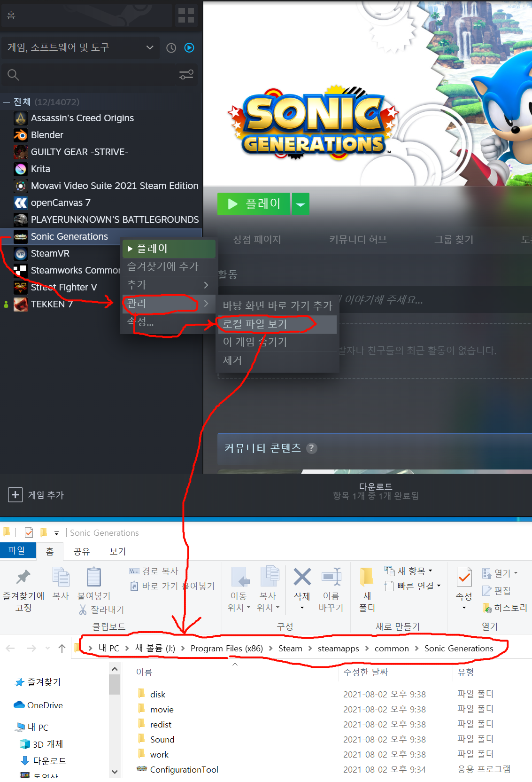Open the library advanced filter settings icon
Viewport: 532px width, 782px height.
(x=186, y=74)
